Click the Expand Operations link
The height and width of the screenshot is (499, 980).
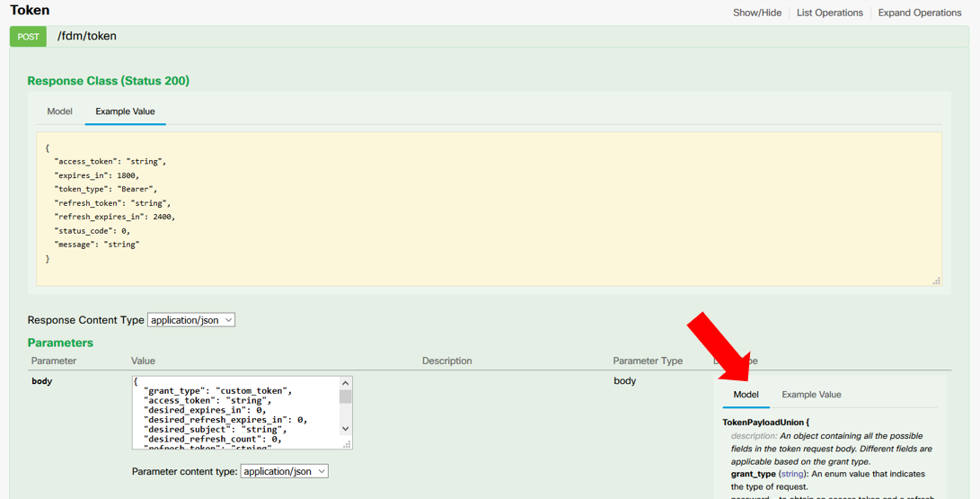click(x=919, y=13)
